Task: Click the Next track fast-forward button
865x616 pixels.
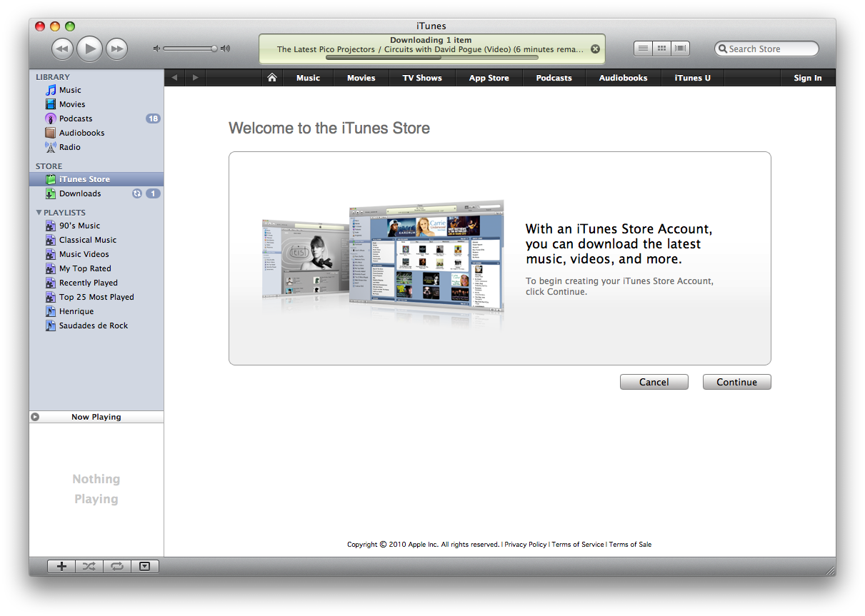Action: point(116,49)
